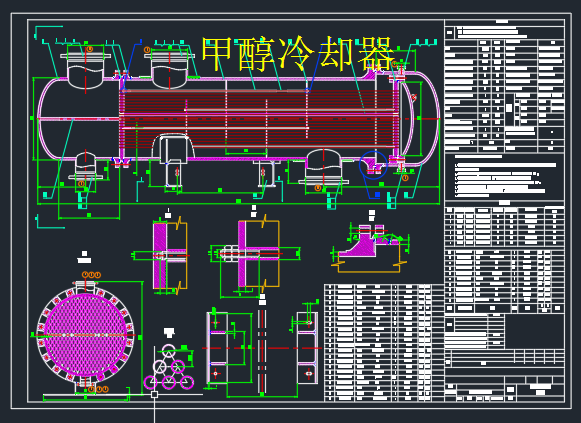Select the triangular tube pitch layout detail

[x=169, y=367]
